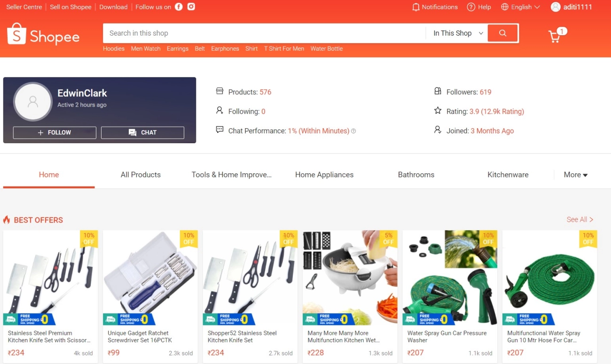Click the Unique Gadget Ratchet Screwdriver title

(x=140, y=336)
